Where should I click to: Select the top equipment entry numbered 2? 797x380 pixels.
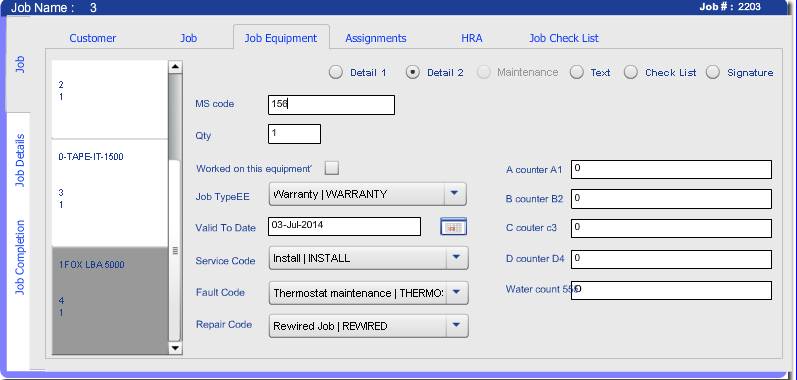(x=110, y=99)
